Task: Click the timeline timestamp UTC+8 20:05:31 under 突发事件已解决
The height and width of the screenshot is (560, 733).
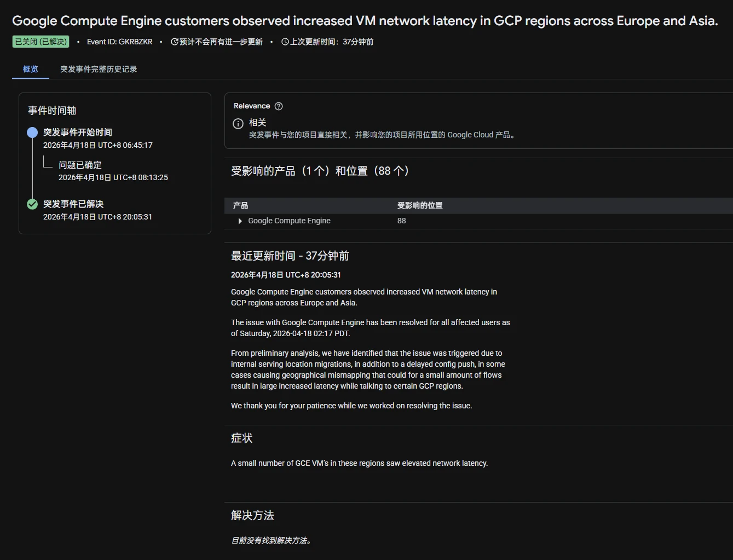Action: [x=98, y=217]
